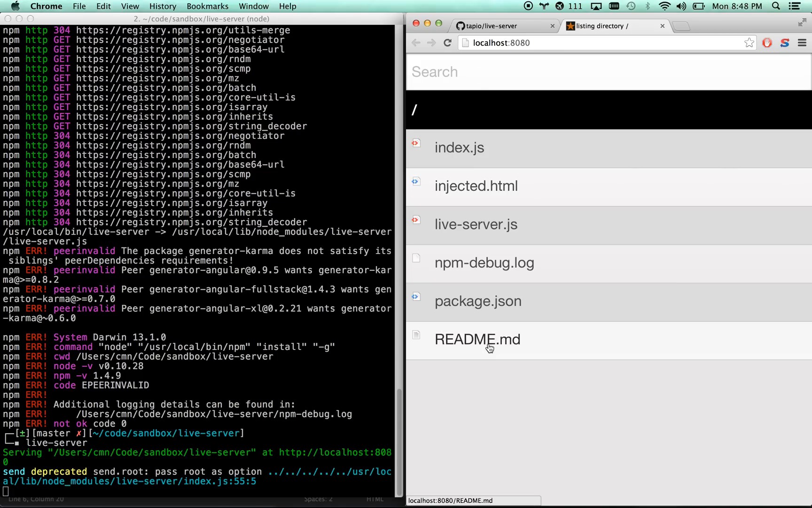Toggle Bluetooth via the menu bar icon
The image size is (812, 508).
click(648, 6)
